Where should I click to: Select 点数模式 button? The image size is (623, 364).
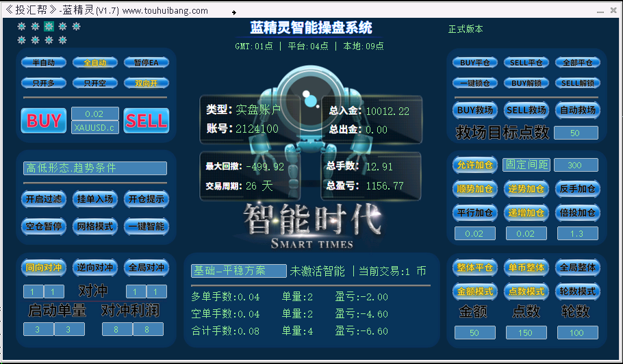click(526, 291)
